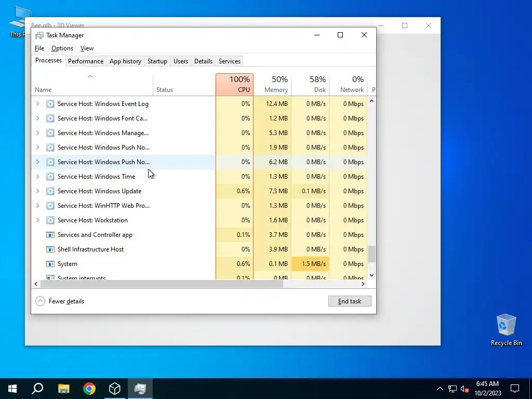Switch to the Services tab
Viewport: 532px width, 399px height.
tap(229, 61)
